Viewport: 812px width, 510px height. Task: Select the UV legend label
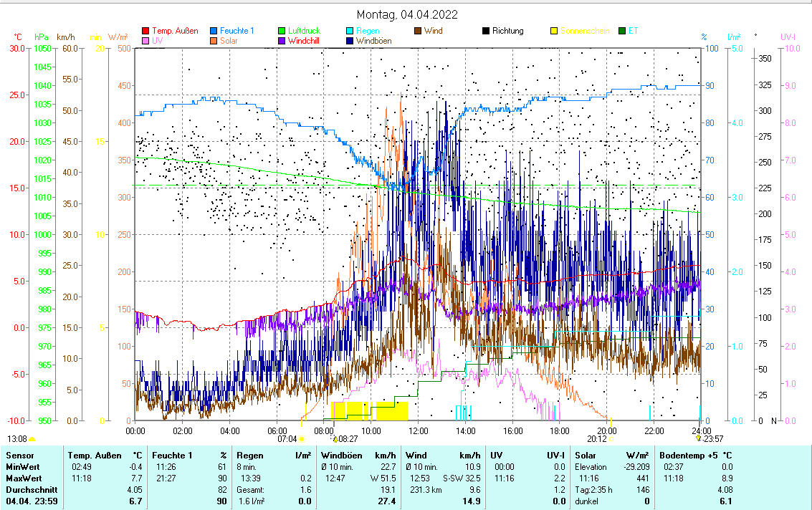tap(158, 41)
